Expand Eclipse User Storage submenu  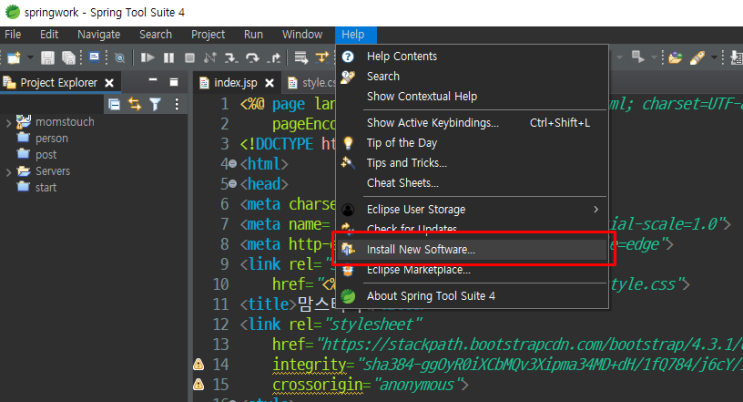click(x=472, y=209)
